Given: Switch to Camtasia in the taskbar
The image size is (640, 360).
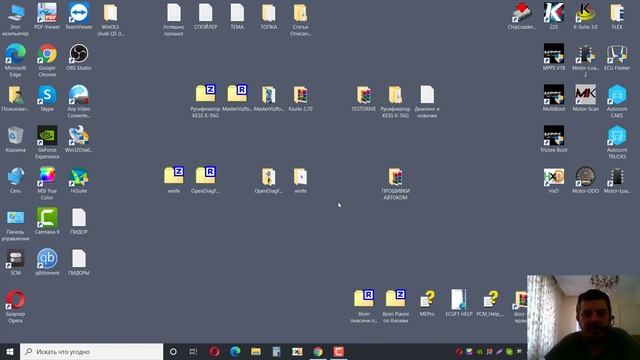Looking at the screenshot, I should 338,351.
